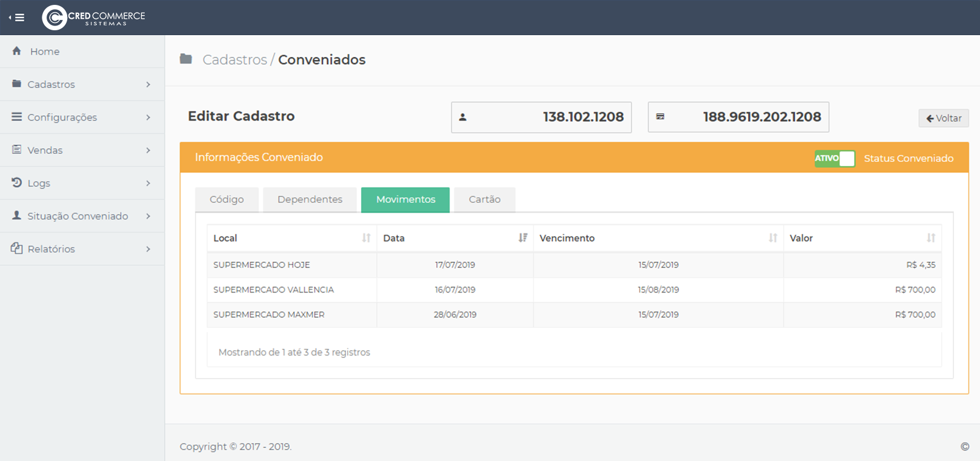Click the 15/08/2019 vencimento cell
This screenshot has height=461, width=980.
[x=658, y=290]
